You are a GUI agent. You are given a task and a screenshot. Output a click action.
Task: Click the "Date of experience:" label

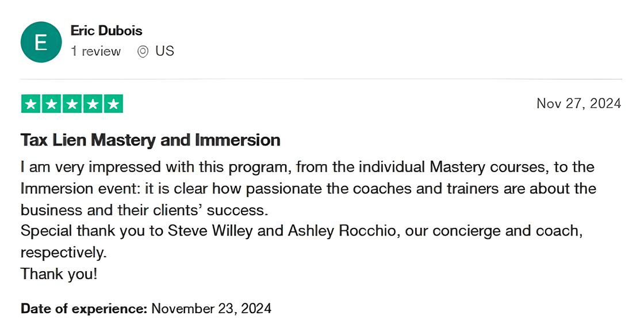(x=84, y=309)
